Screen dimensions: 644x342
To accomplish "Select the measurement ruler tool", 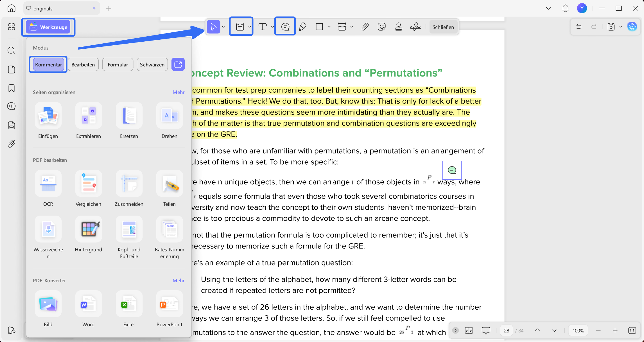I will coord(342,27).
